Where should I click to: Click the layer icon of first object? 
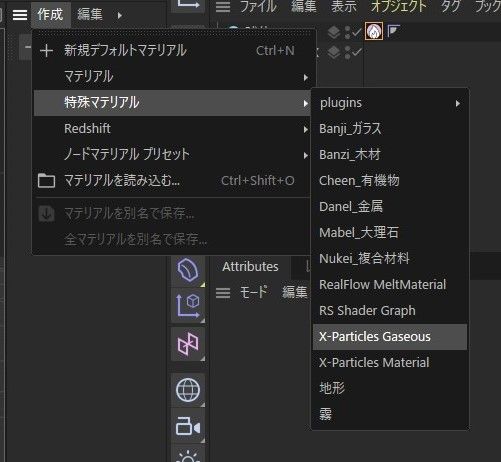click(x=334, y=32)
